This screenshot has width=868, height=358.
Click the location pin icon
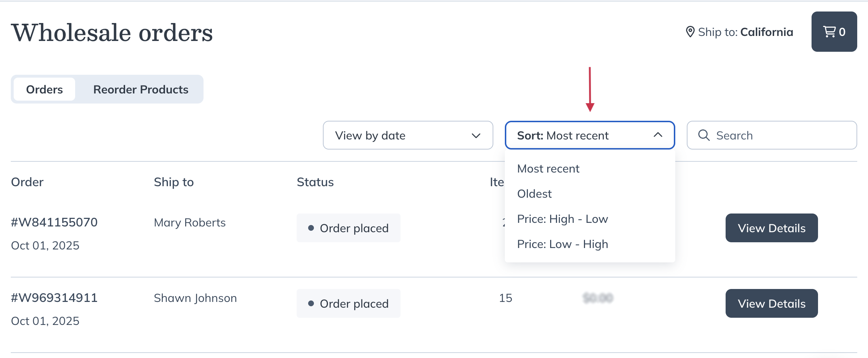[690, 32]
